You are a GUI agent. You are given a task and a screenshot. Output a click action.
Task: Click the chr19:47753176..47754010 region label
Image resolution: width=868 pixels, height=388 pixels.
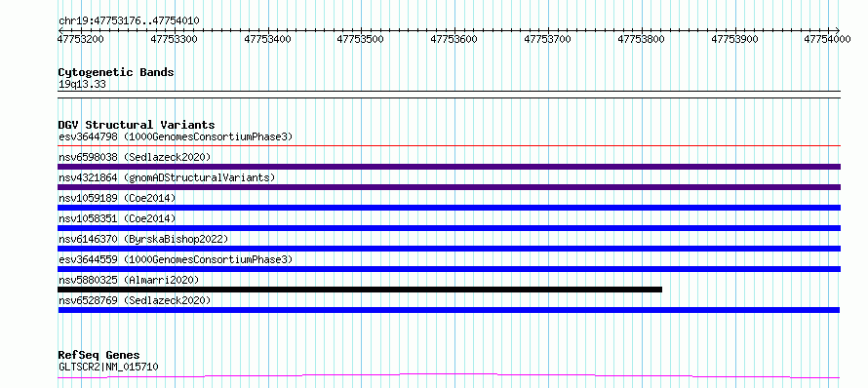(129, 21)
